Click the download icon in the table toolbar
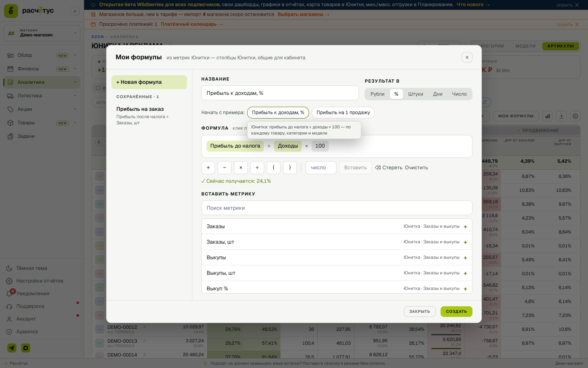This screenshot has width=588, height=368. coord(561,116)
